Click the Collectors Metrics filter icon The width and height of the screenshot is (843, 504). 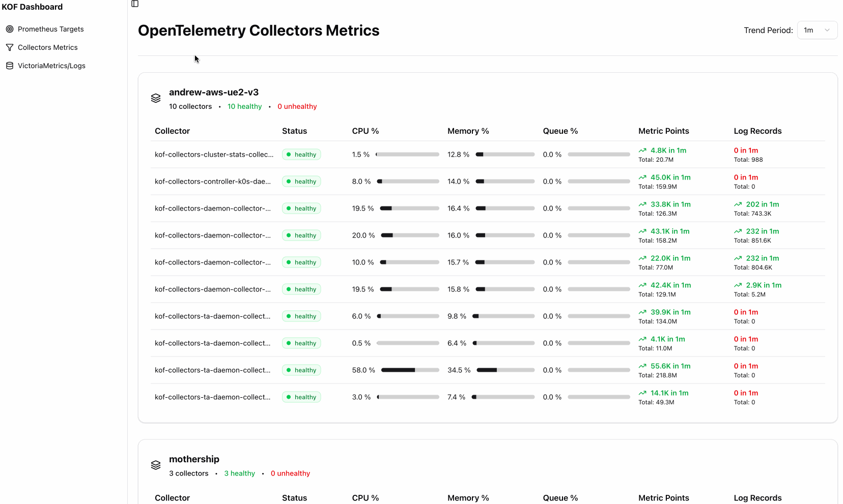(x=9, y=47)
